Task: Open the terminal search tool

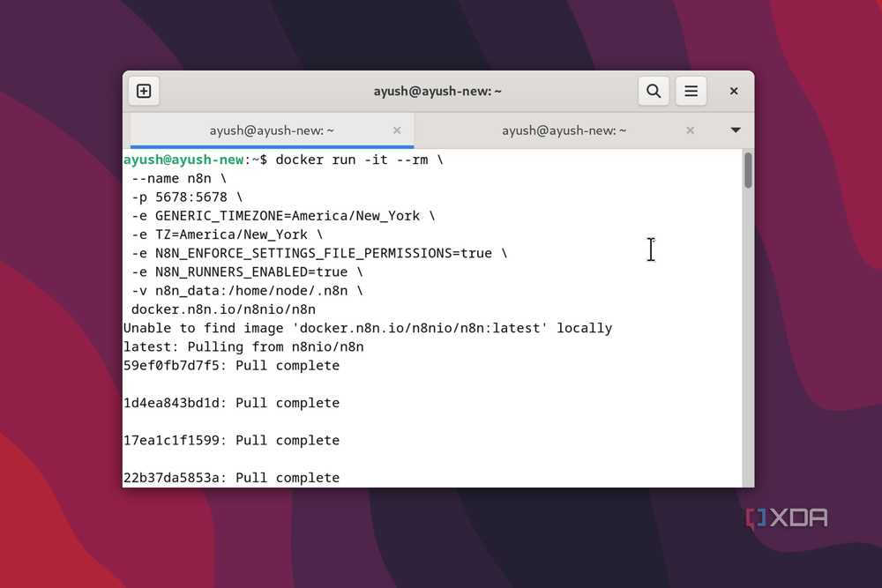Action: point(653,91)
